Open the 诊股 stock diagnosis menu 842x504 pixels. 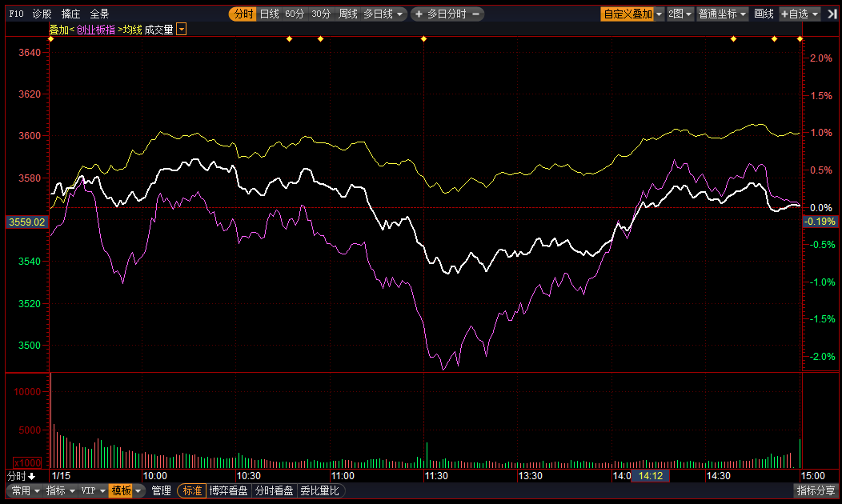42,14
